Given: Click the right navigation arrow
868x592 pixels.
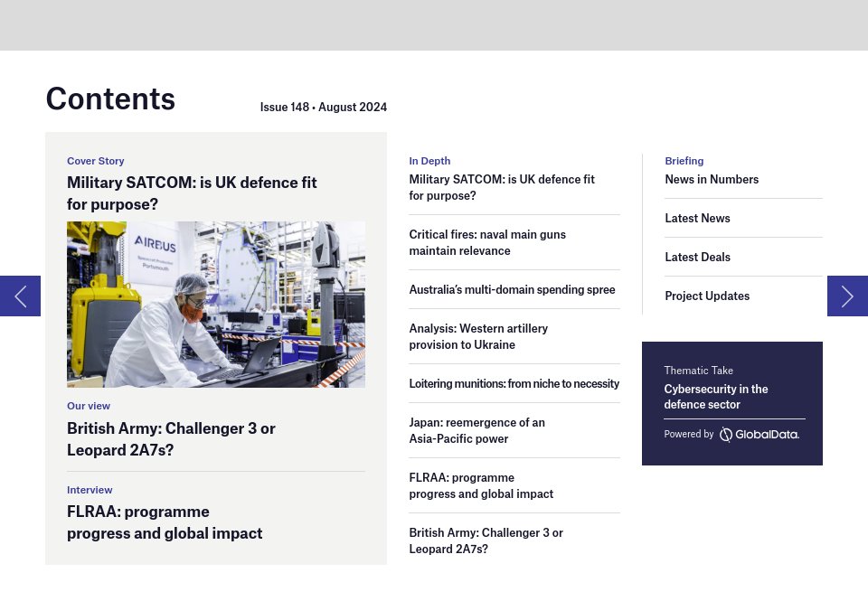Looking at the screenshot, I should pyautogui.click(x=847, y=296).
